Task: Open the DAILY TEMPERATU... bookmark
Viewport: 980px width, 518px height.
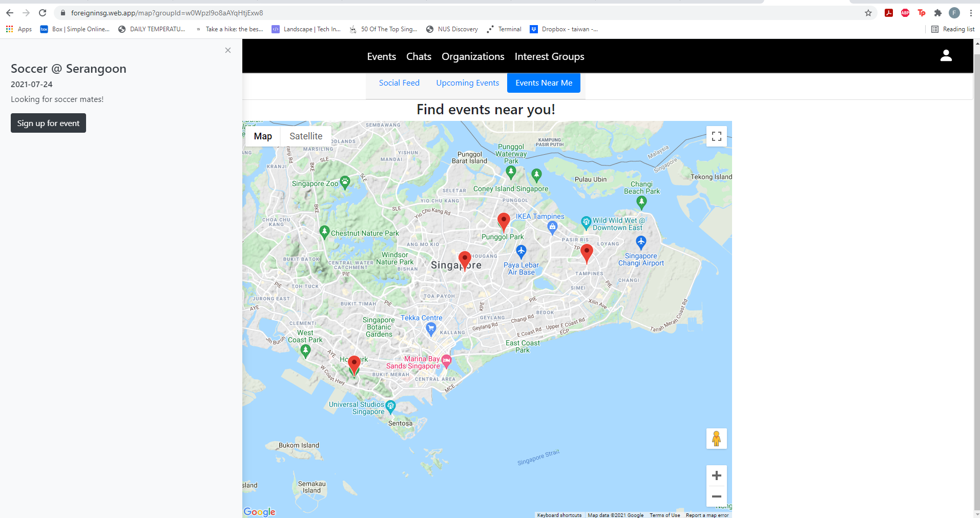Action: tap(152, 29)
